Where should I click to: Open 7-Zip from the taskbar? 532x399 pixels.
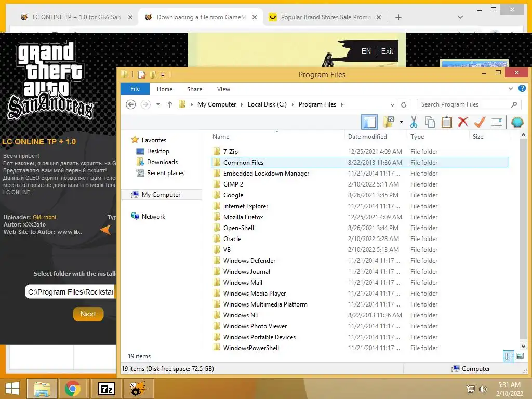click(106, 389)
